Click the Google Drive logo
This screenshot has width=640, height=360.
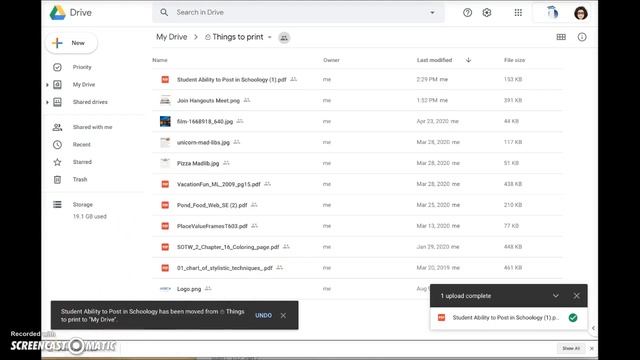[58, 13]
